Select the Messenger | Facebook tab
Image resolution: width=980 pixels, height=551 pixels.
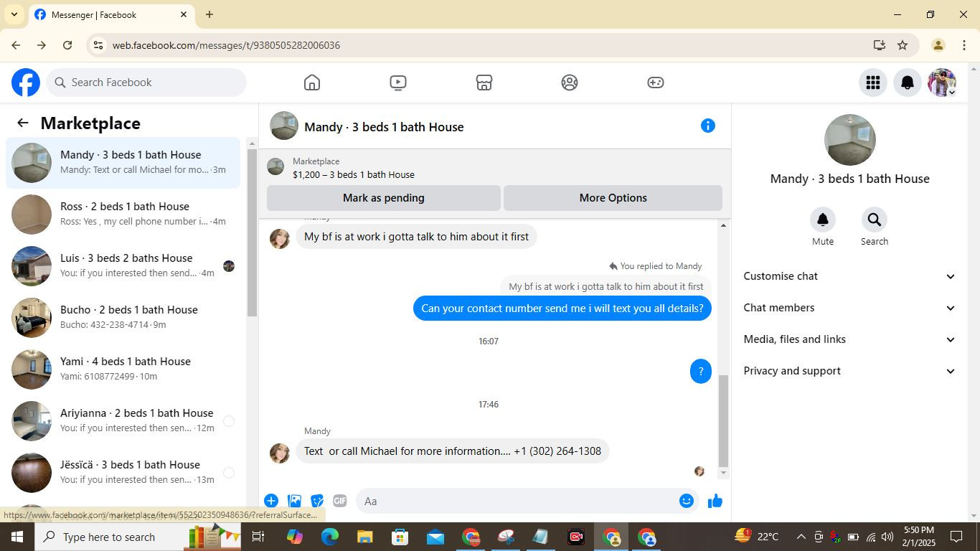tap(111, 14)
